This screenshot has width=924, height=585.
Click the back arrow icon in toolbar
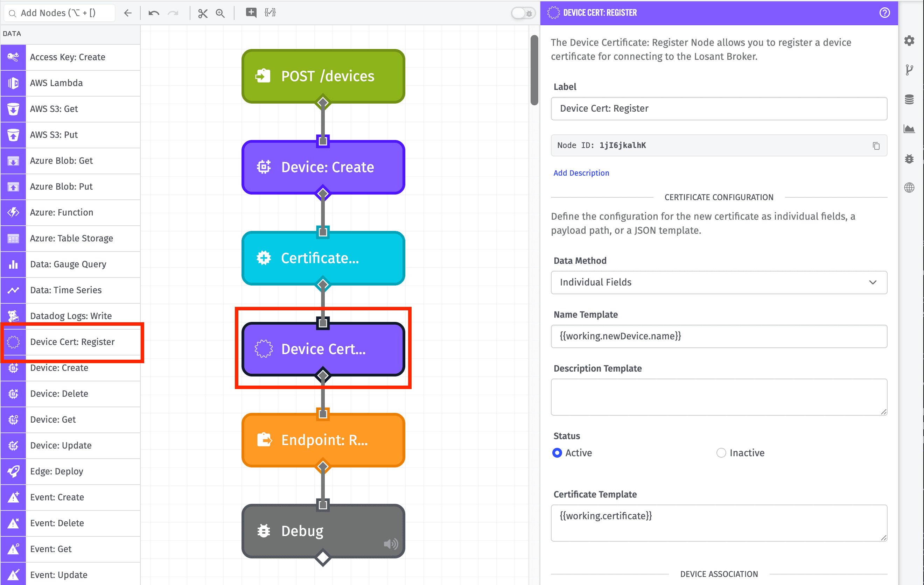click(128, 13)
